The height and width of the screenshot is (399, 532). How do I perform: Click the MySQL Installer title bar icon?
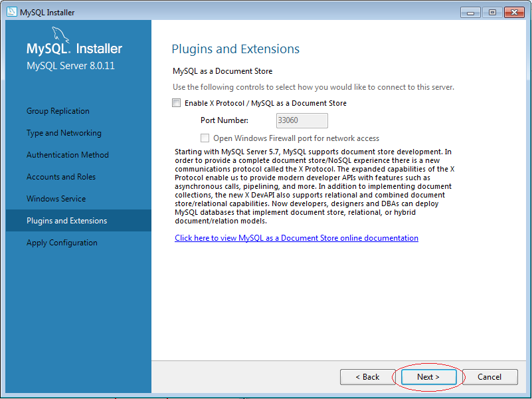click(x=11, y=12)
